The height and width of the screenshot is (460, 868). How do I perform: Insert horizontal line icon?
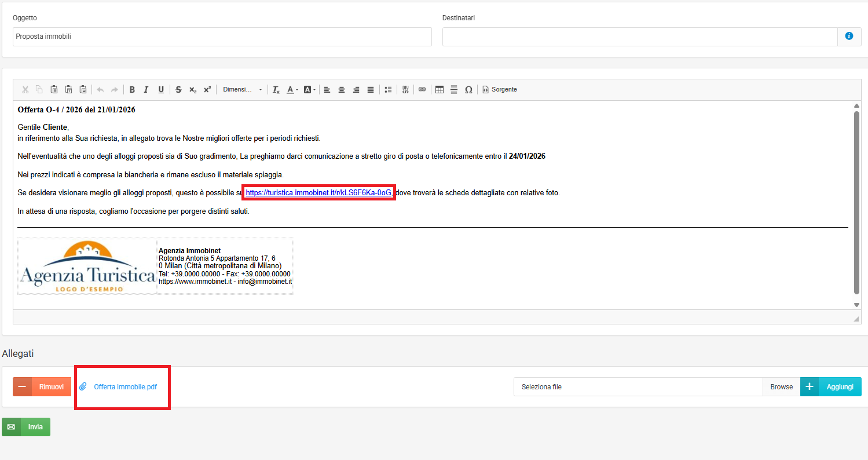[x=454, y=90]
